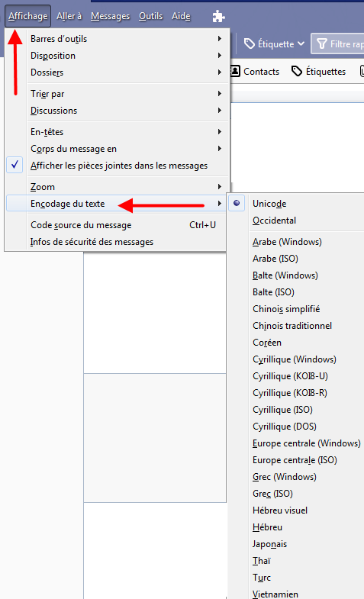
Task: Toggle Afficher les pièces jointes checkmark
Action: point(14,165)
